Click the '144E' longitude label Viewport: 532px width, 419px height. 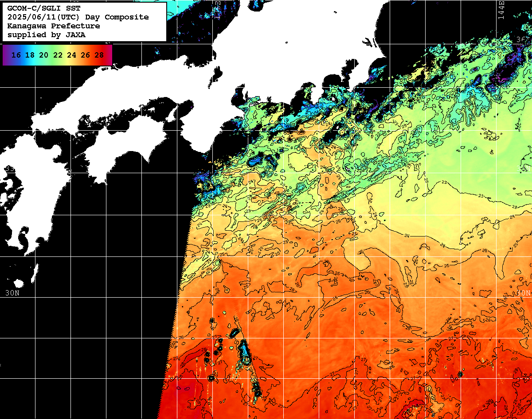click(501, 10)
